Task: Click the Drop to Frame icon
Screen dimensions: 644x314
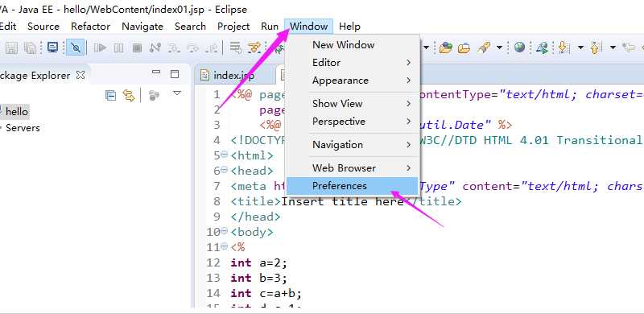Action: pos(236,48)
